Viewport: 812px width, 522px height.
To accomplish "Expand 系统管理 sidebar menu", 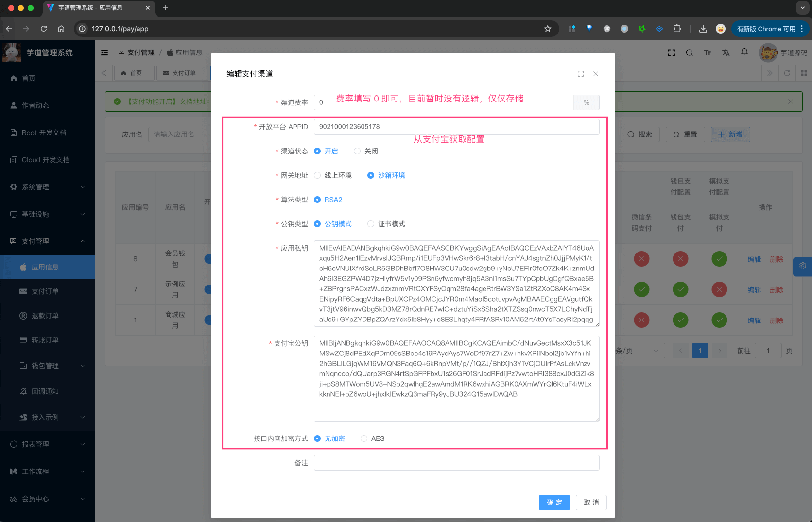I will [47, 187].
